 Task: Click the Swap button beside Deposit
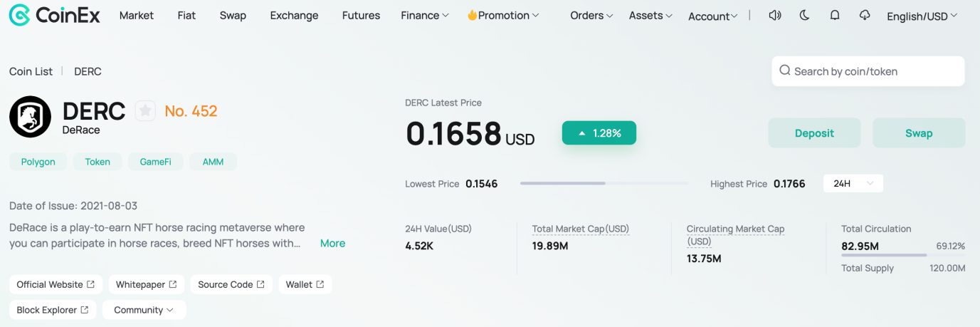pos(919,133)
